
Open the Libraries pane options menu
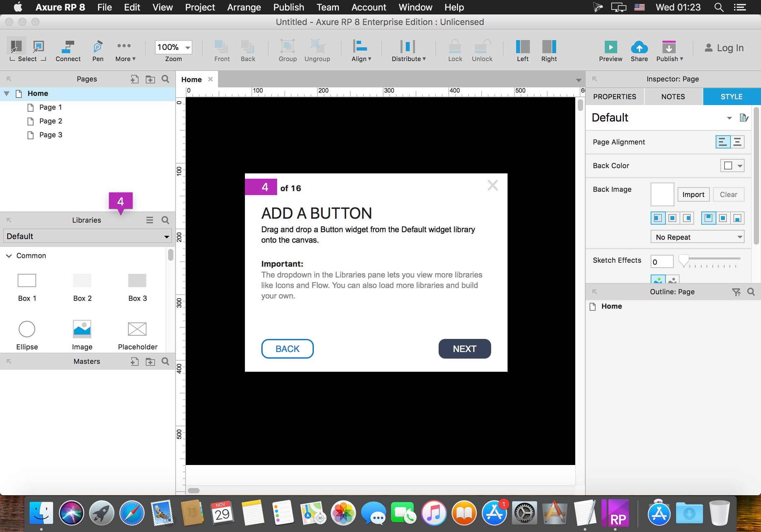(149, 220)
